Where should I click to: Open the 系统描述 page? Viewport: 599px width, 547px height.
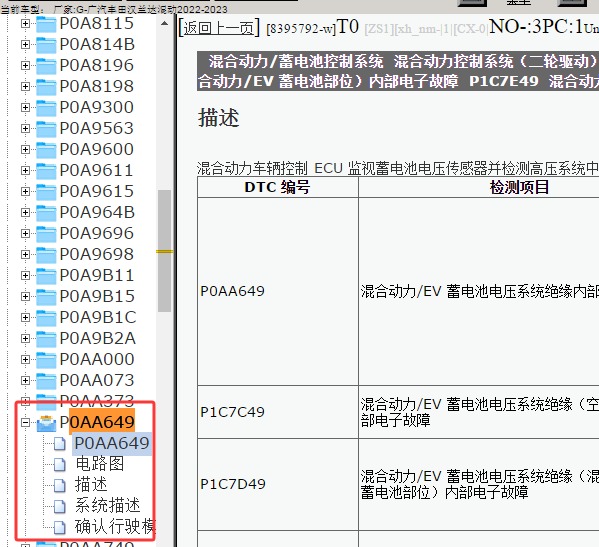click(x=107, y=507)
